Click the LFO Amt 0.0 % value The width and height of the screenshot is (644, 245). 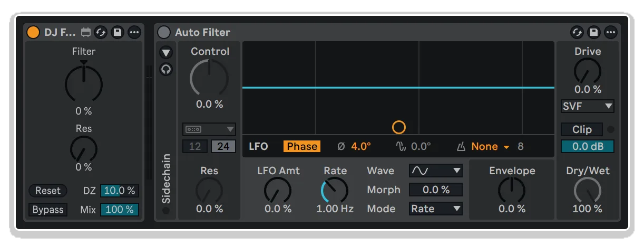pos(278,209)
